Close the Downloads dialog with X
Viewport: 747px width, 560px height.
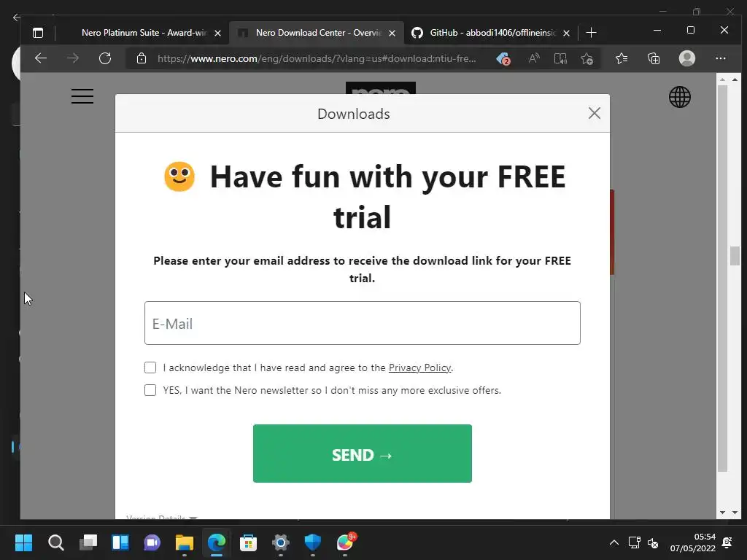coord(594,113)
